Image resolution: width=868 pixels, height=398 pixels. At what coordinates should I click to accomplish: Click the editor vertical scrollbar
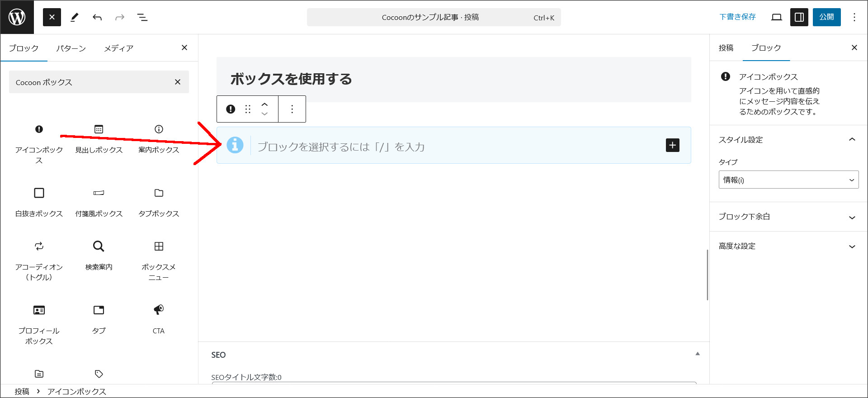[x=707, y=275]
